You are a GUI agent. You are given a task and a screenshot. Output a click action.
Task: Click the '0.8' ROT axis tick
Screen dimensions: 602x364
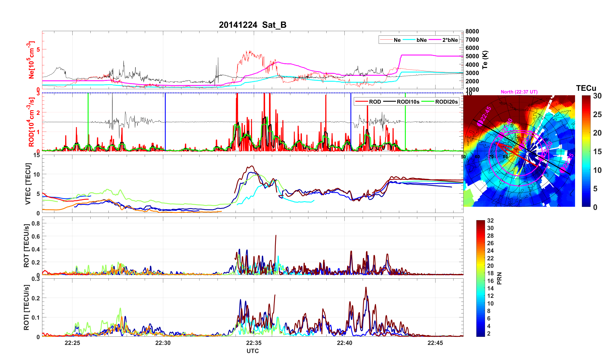point(36,223)
